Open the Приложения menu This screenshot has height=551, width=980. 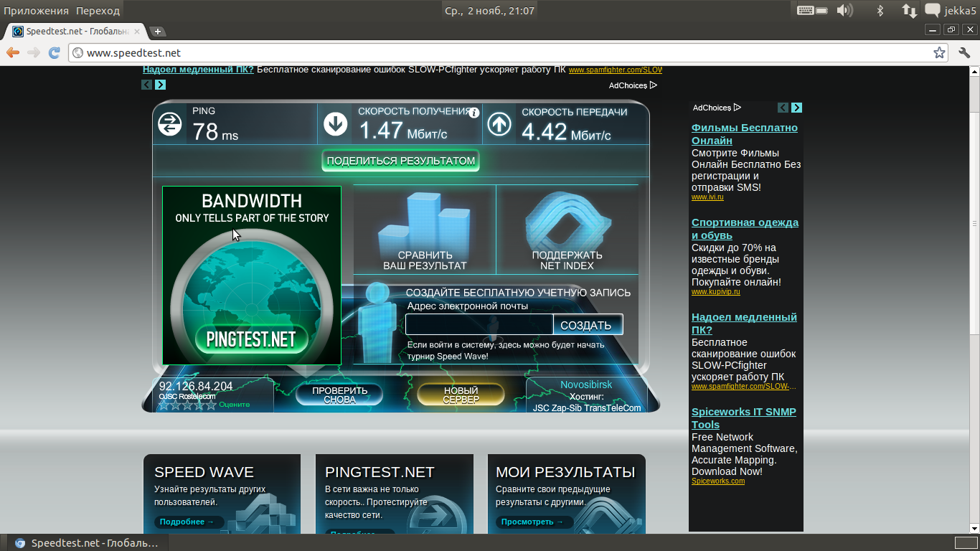tap(36, 11)
